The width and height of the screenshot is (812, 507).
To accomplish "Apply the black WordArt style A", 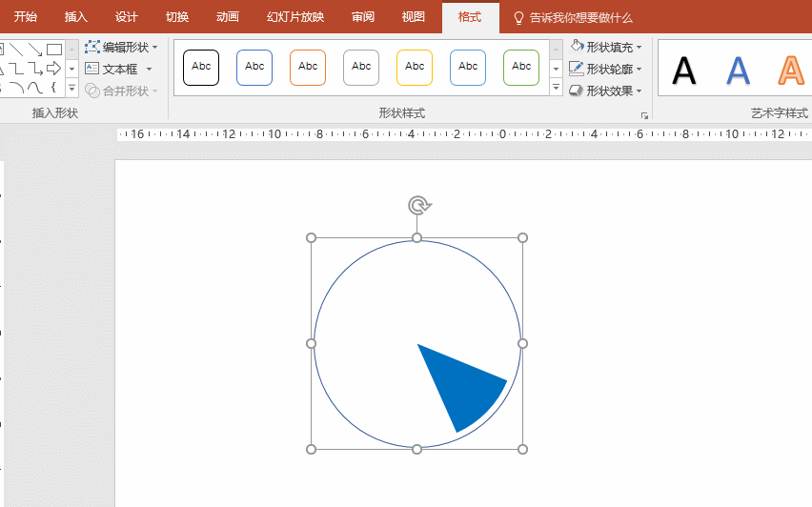I will pos(683,71).
